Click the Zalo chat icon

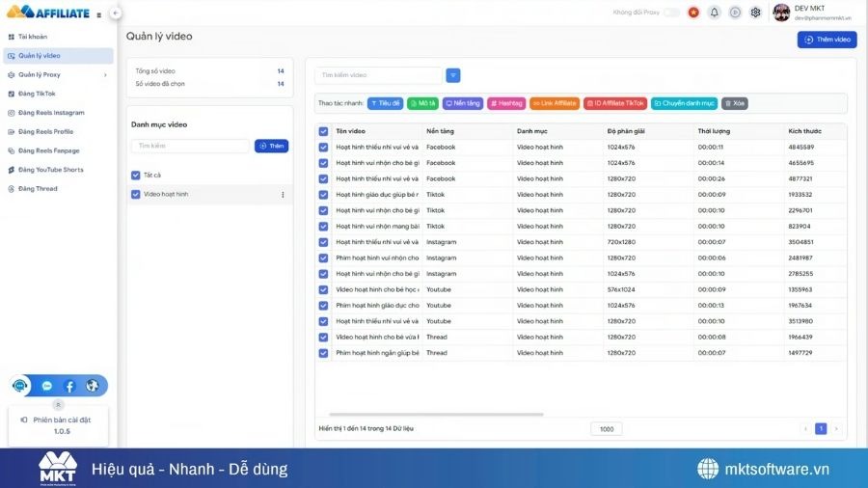coord(47,386)
